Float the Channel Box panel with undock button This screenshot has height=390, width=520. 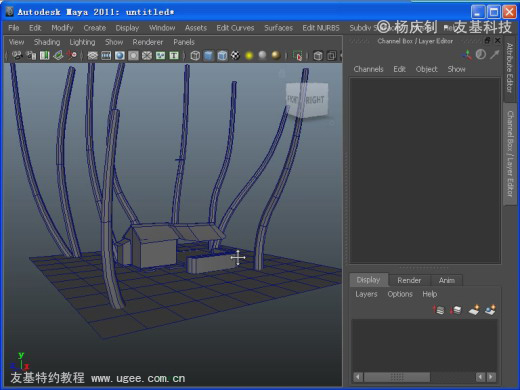(x=487, y=41)
